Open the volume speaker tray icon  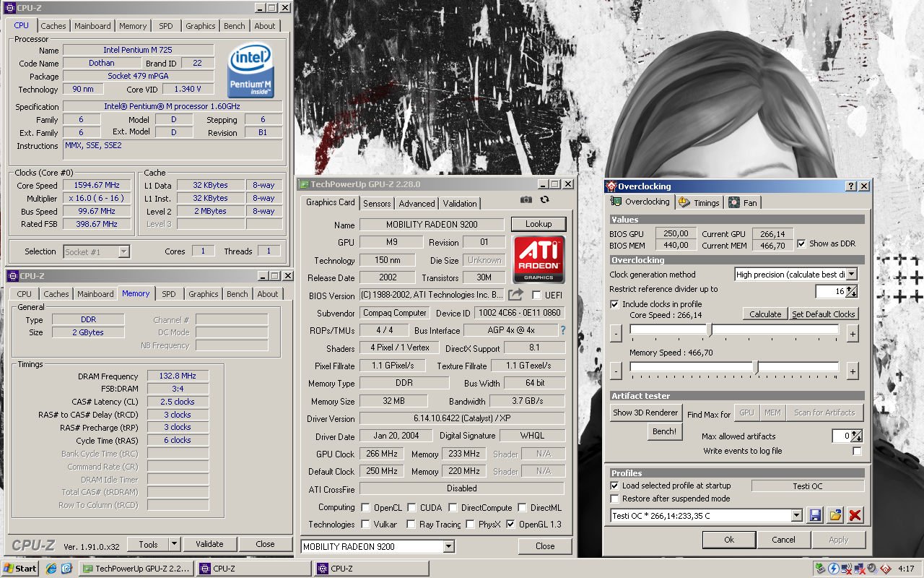[871, 569]
